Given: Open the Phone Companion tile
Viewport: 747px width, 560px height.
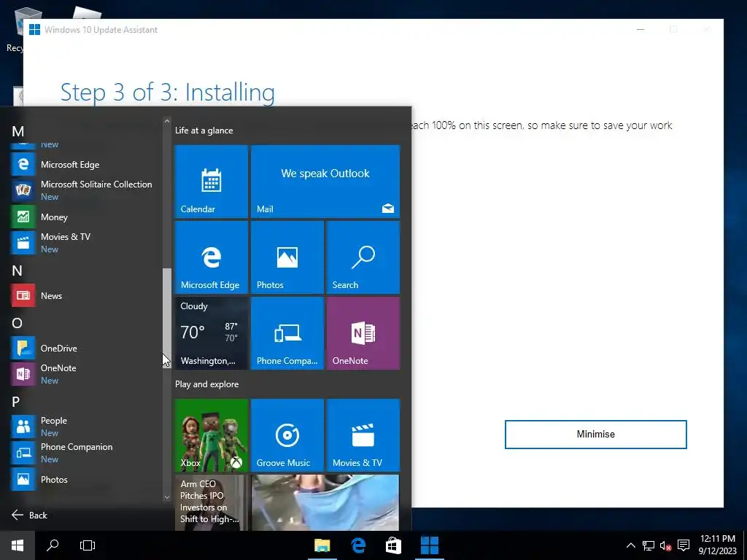Looking at the screenshot, I should 287,333.
